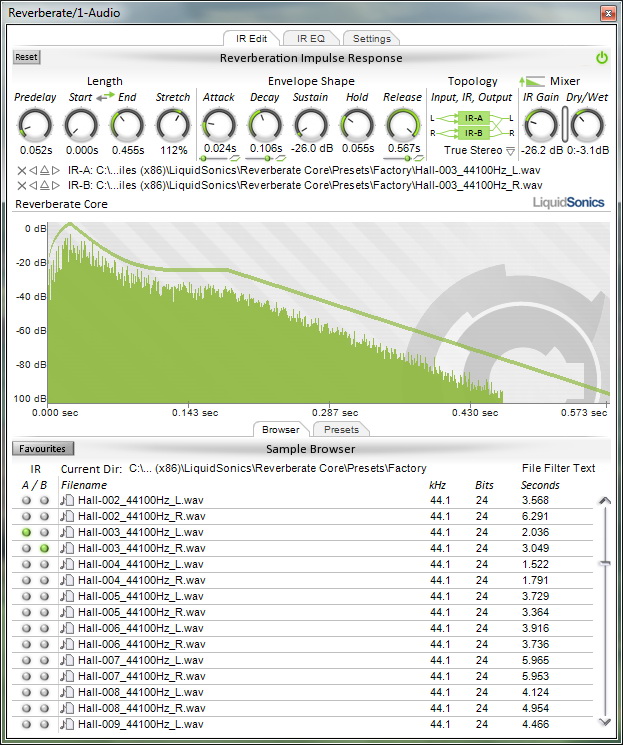This screenshot has height=745, width=623.
Task: Select Hall-007_44100Hz_R.wav in the list
Action: [303, 676]
